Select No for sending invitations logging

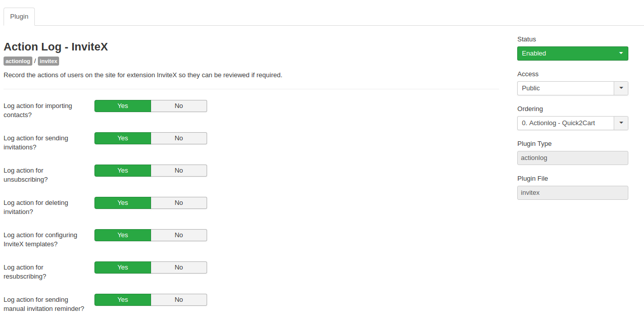(179, 138)
